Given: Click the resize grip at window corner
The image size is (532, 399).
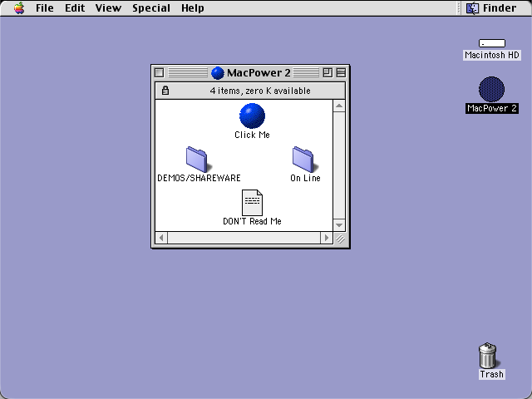Looking at the screenshot, I should coord(340,239).
